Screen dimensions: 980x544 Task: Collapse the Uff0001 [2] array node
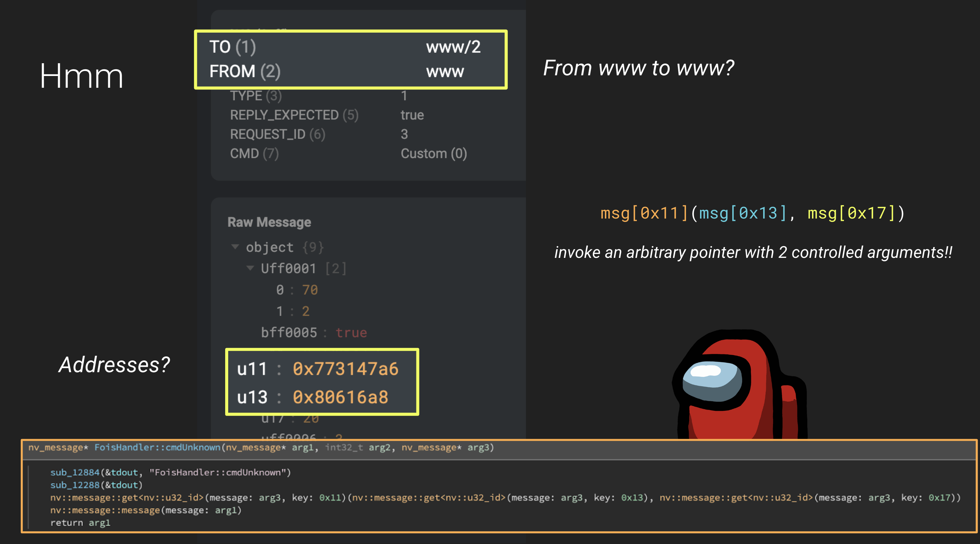pos(250,268)
